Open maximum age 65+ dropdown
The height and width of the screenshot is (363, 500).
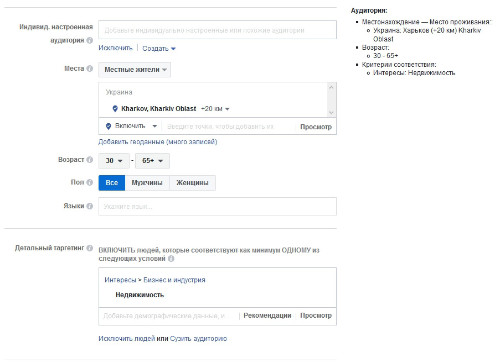[152, 161]
